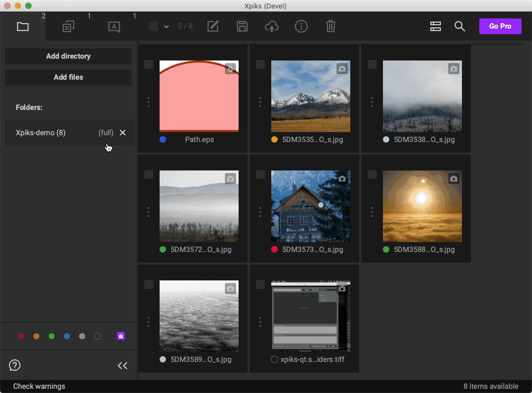Screen dimensions: 532x393
Task: Switch to the text 'A' tab
Action: [x=114, y=26]
